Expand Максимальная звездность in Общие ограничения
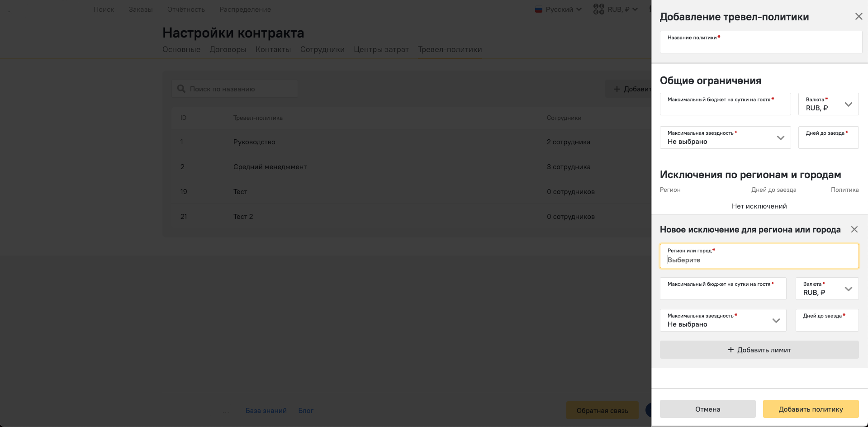This screenshot has height=427, width=868. point(725,138)
